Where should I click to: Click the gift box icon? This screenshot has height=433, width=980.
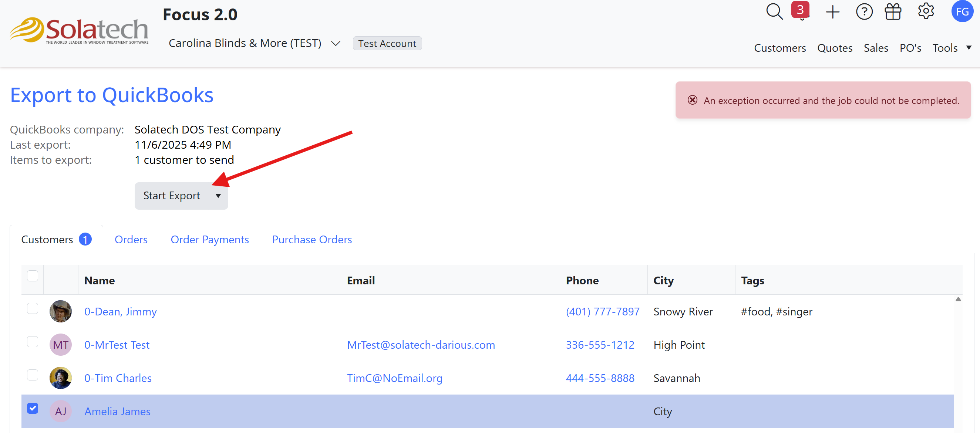tap(892, 12)
